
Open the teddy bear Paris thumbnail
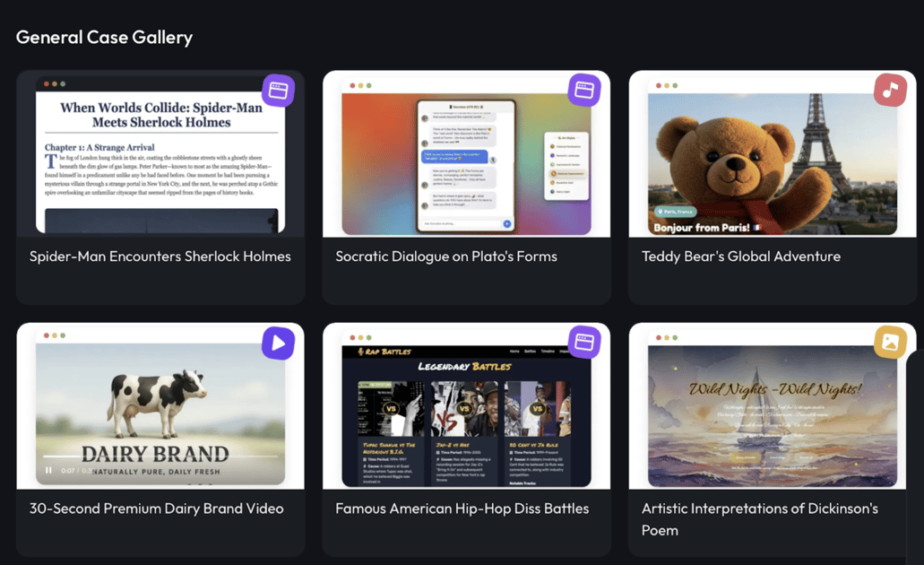(x=772, y=154)
